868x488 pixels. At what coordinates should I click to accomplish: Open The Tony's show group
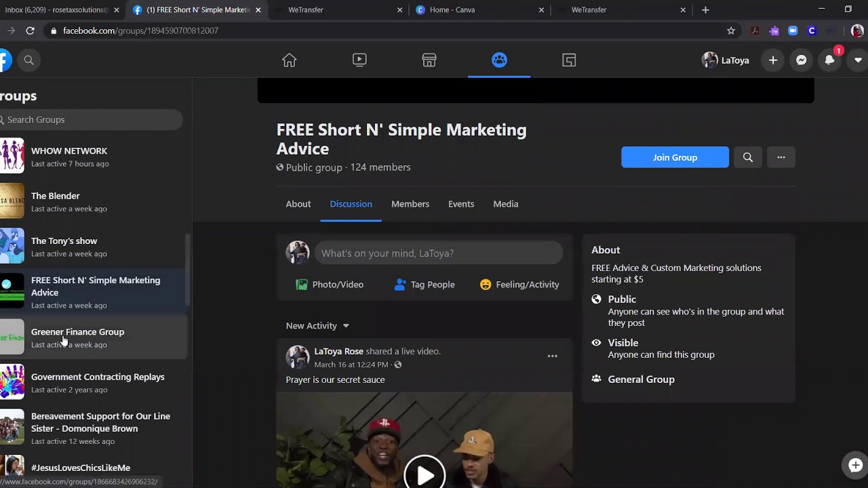click(93, 247)
